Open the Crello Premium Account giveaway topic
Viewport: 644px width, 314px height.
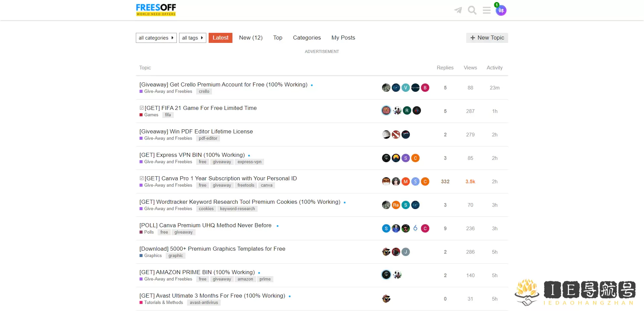click(x=223, y=85)
